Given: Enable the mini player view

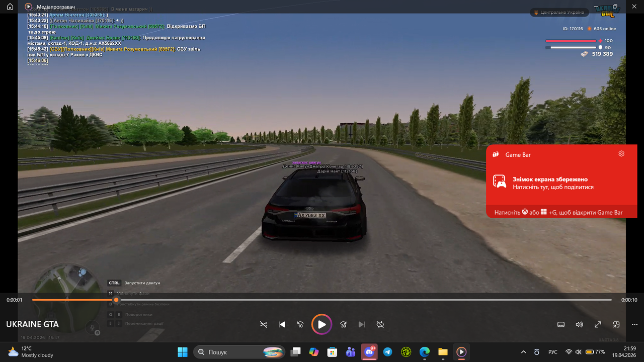Looking at the screenshot, I should point(616,325).
